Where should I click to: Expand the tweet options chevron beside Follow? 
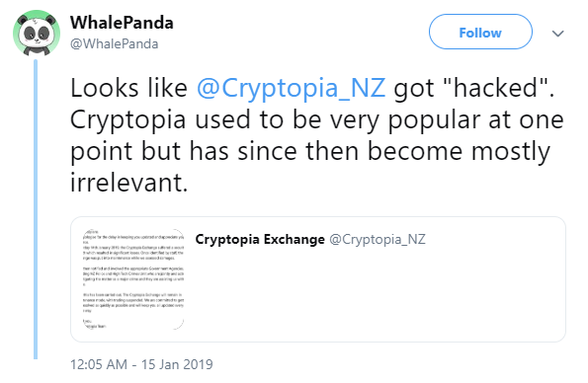tap(558, 34)
